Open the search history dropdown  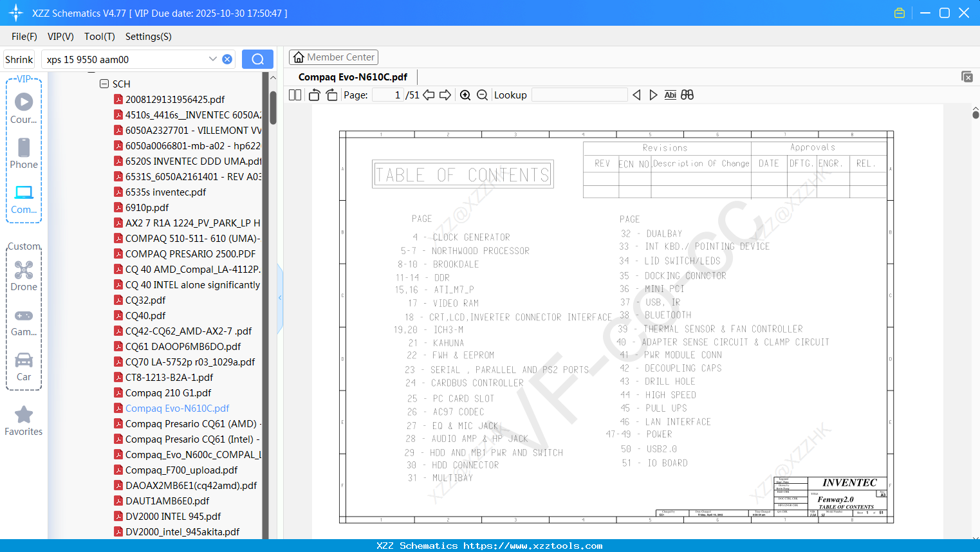pos(213,59)
